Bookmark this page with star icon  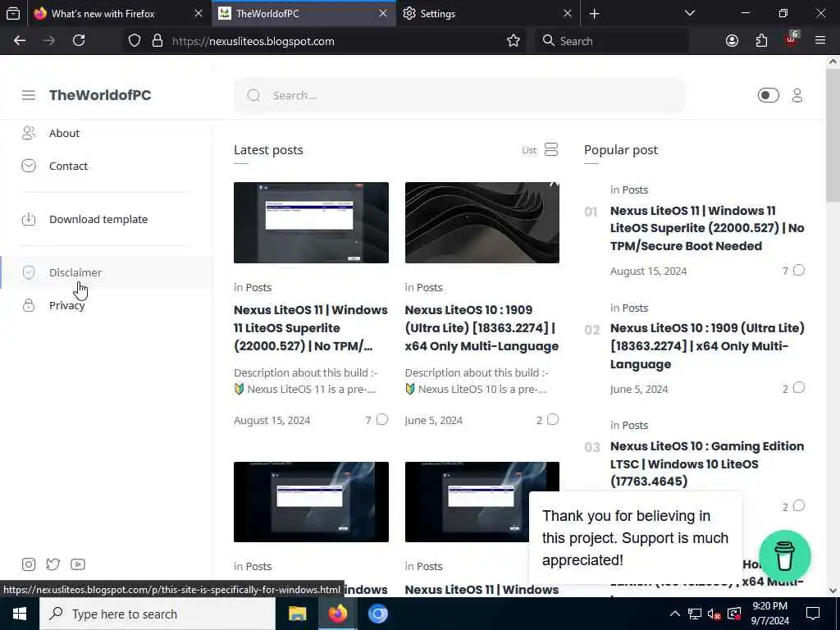tap(514, 41)
